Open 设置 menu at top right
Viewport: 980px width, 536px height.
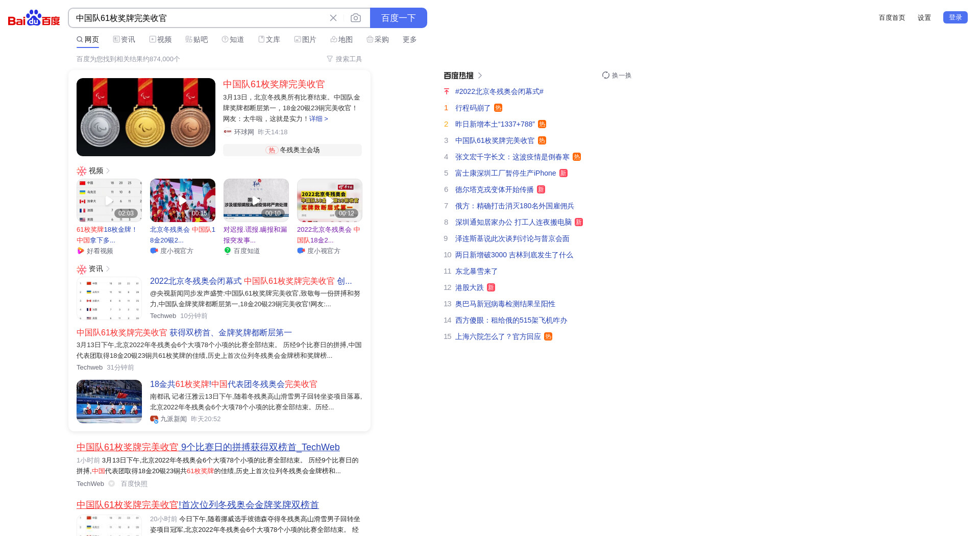(924, 17)
